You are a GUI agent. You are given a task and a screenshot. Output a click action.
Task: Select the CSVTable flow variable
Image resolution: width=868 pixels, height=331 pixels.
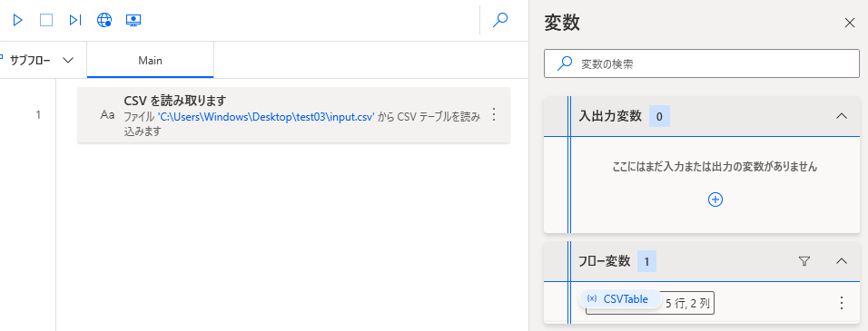click(620, 299)
